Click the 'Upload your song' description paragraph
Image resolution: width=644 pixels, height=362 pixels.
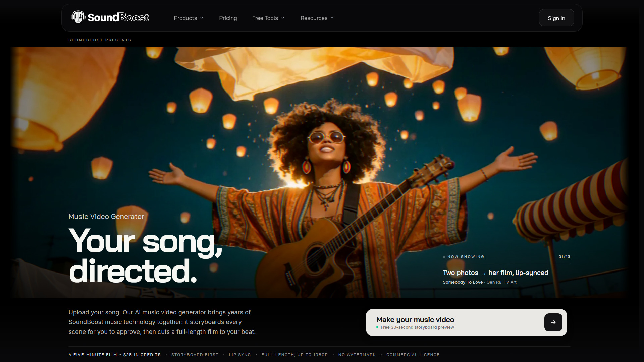[162, 322]
